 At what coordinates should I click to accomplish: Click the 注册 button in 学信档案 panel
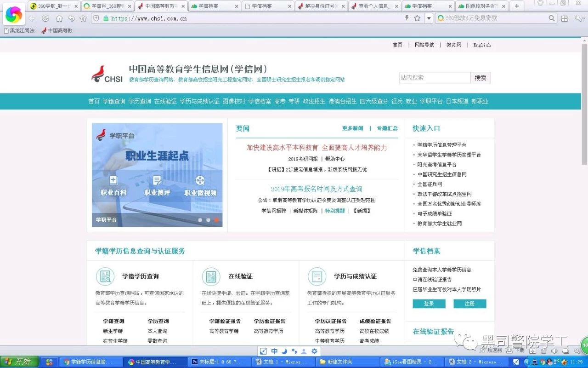click(x=469, y=304)
